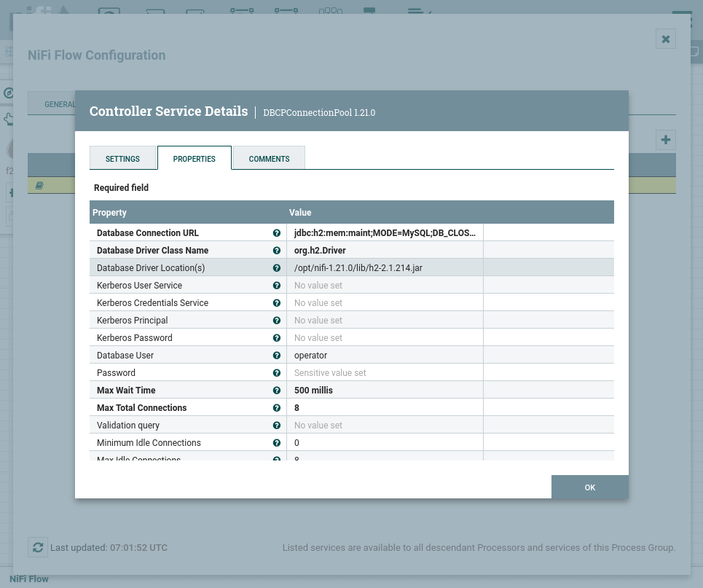Image resolution: width=703 pixels, height=588 pixels.
Task: Click Max Total Connections value 8
Action: click(385, 408)
